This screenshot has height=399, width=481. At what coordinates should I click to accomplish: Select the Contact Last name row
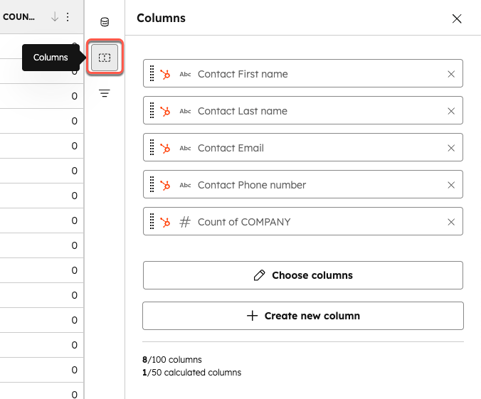pos(303,110)
